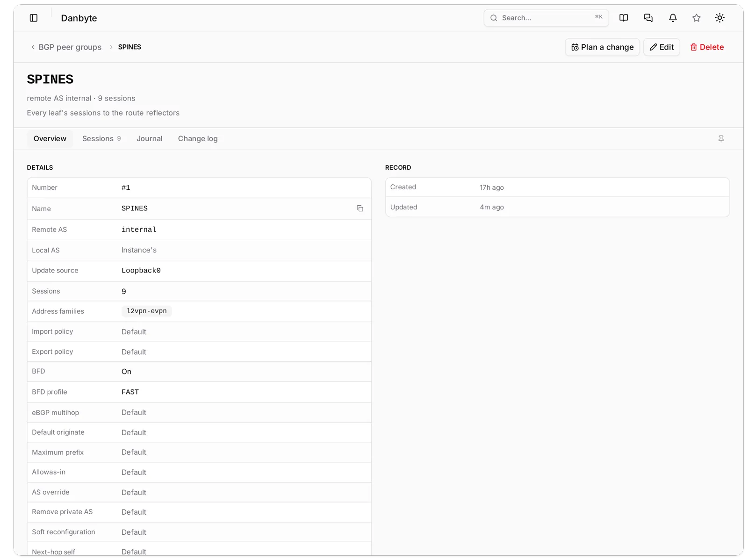Select the Overview tab
This screenshot has height=560, width=748.
pos(50,139)
